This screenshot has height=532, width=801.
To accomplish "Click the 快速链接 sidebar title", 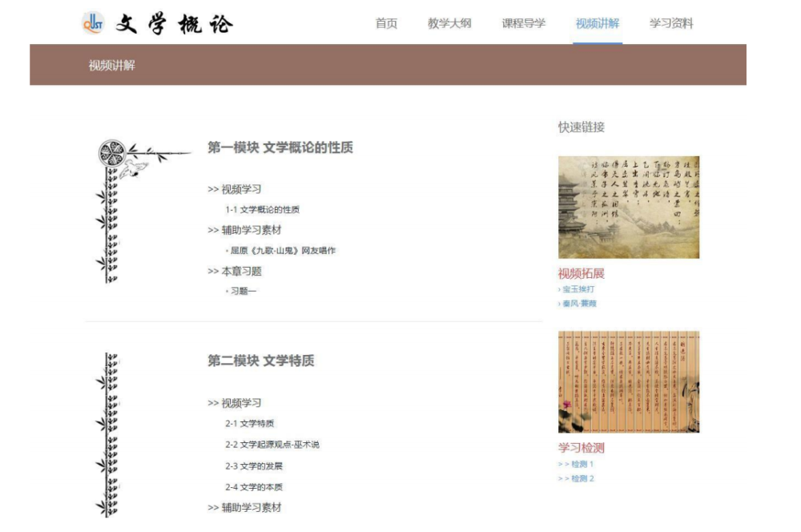I will click(582, 127).
